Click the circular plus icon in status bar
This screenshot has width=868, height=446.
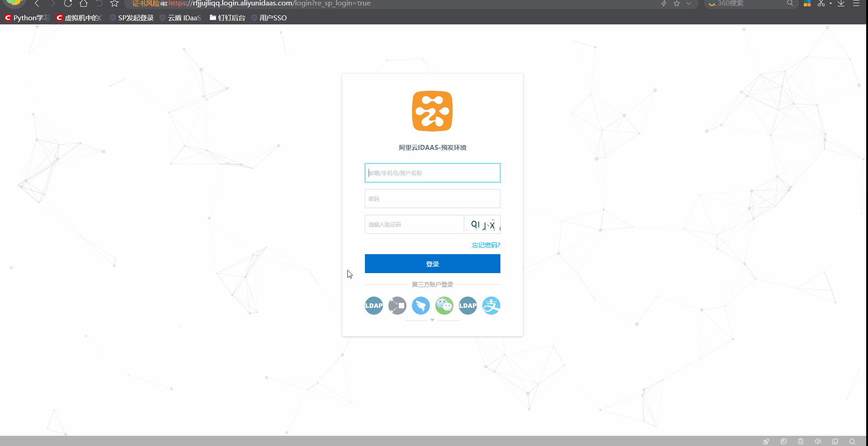click(x=784, y=441)
